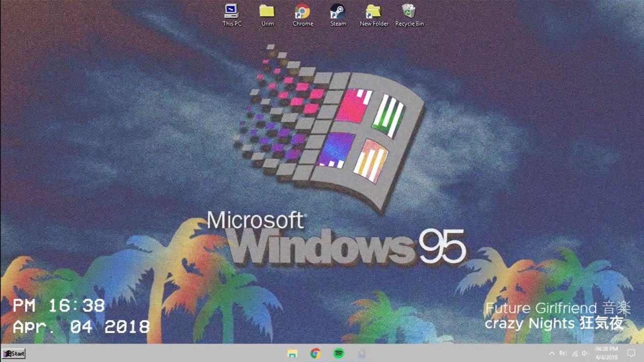Click the faint droplet icon on taskbar
This screenshot has height=362, width=644.
tap(362, 353)
